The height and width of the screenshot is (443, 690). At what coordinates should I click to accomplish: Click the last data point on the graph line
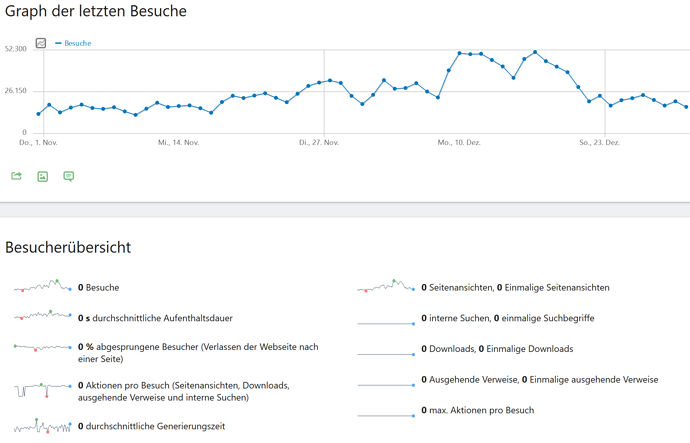(686, 107)
